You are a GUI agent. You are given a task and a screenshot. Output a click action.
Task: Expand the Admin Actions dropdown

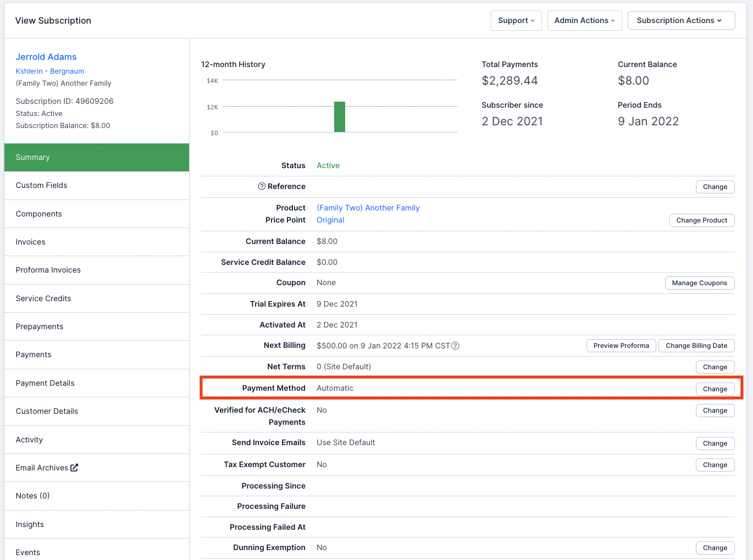[584, 20]
